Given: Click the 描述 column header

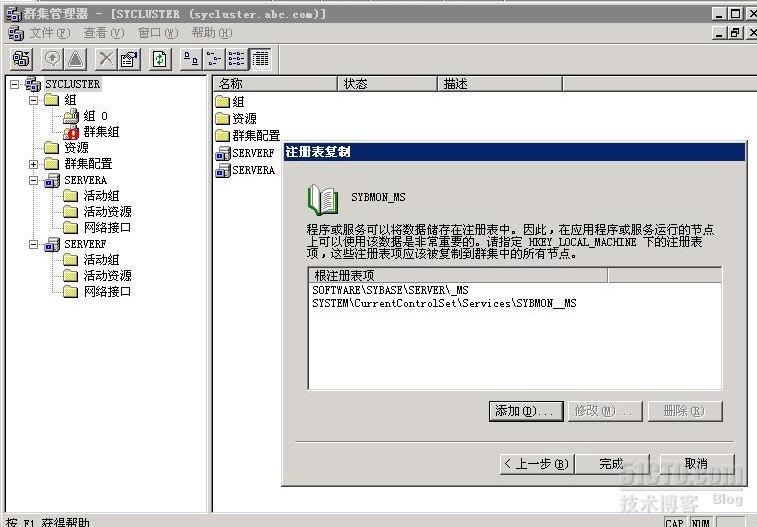Looking at the screenshot, I should coord(500,84).
